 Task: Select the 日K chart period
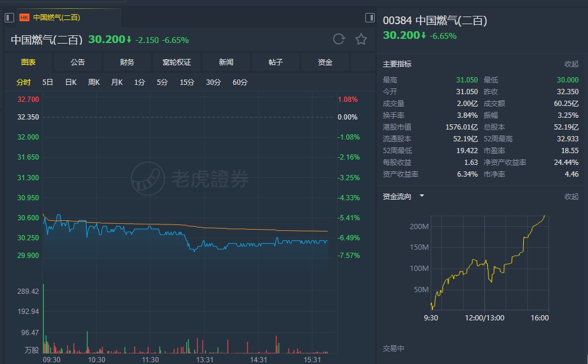coord(71,82)
